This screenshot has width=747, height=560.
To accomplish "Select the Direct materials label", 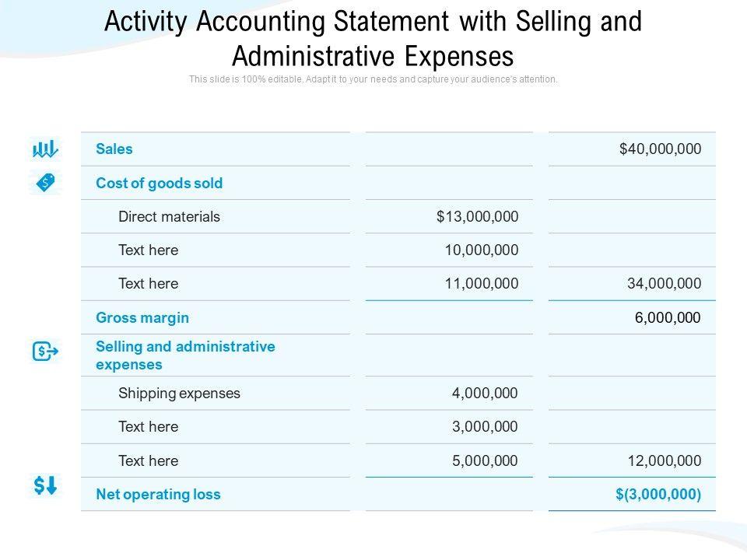I will point(169,216).
